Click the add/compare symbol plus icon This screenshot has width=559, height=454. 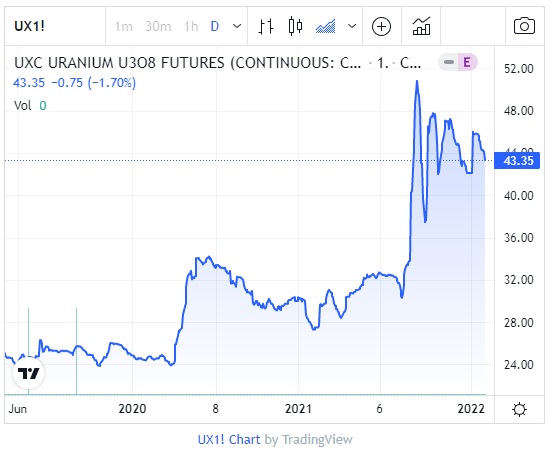coord(381,27)
